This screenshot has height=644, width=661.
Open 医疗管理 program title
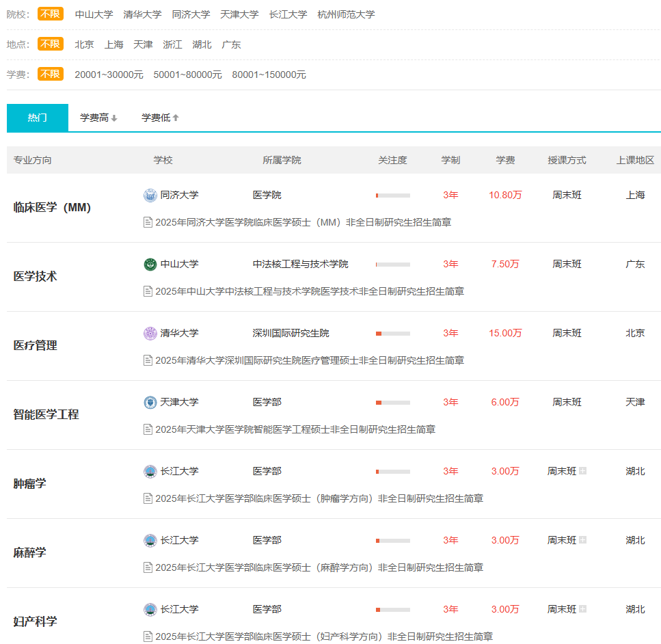point(35,345)
